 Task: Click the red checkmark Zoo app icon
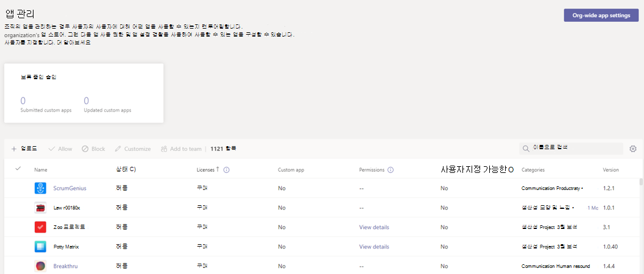click(40, 227)
